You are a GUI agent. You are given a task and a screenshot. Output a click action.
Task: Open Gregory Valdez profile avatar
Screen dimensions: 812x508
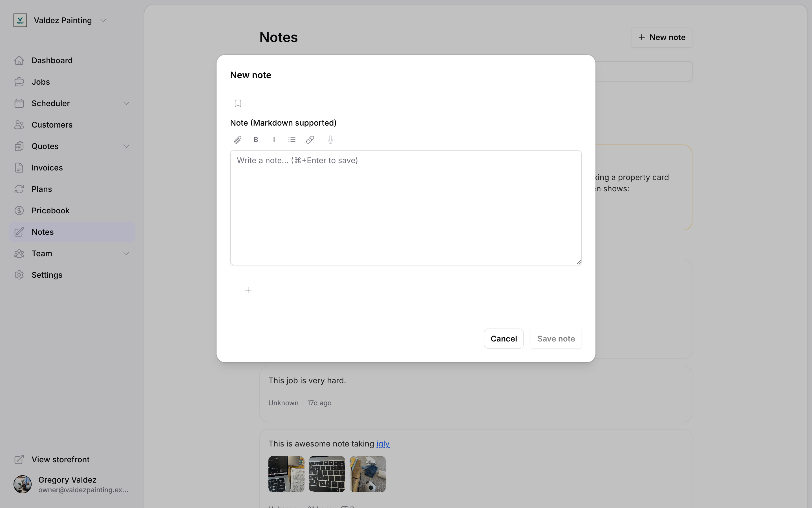coord(23,485)
